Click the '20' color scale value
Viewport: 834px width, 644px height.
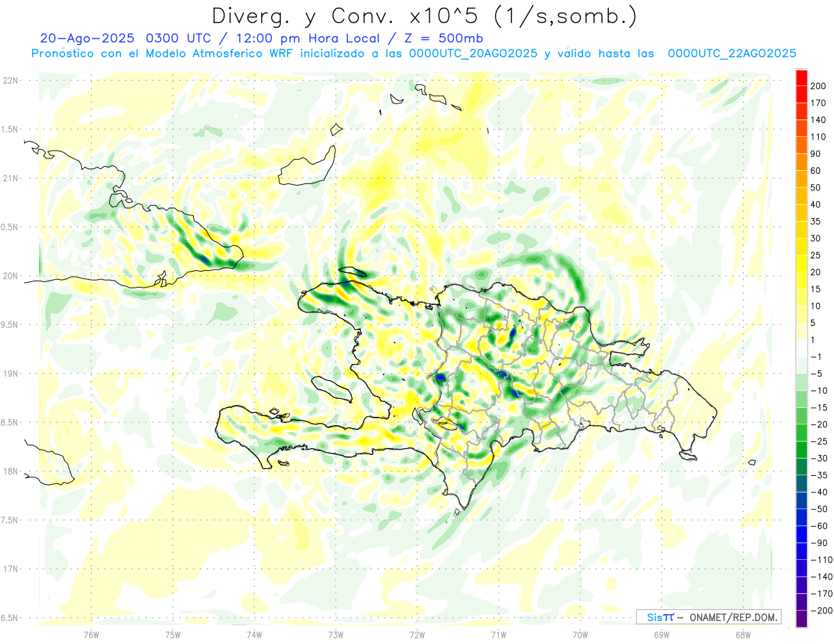[817, 272]
